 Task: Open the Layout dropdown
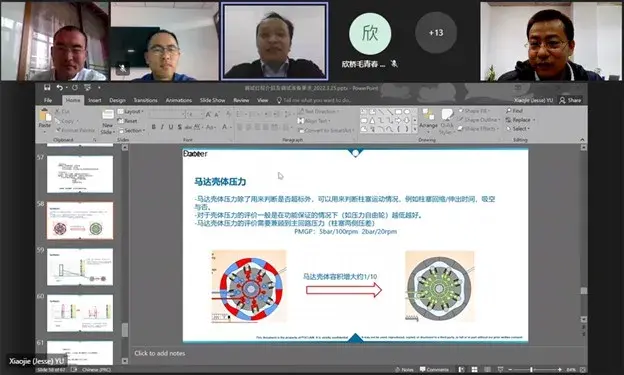click(131, 111)
